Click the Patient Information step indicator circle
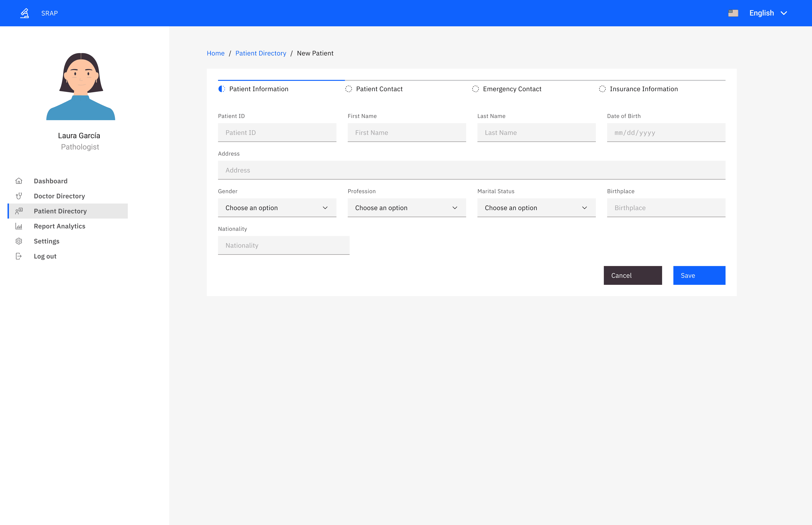The width and height of the screenshot is (812, 525). tap(222, 89)
